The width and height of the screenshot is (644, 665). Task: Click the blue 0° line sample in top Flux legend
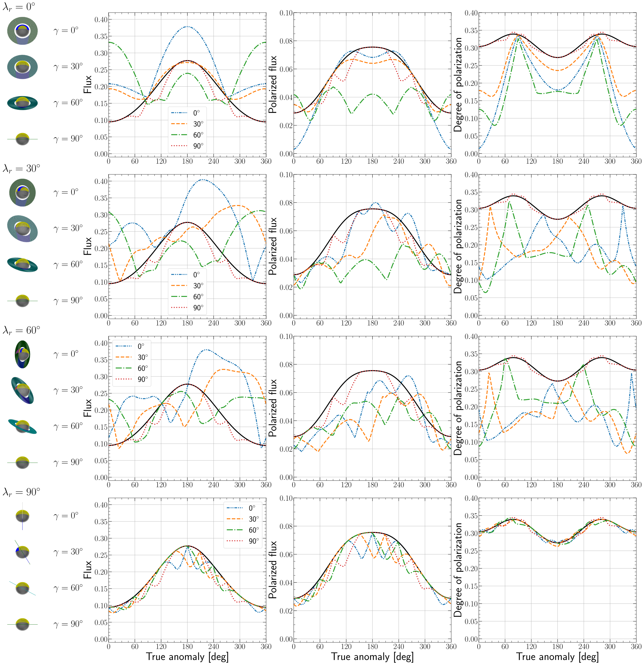[179, 113]
